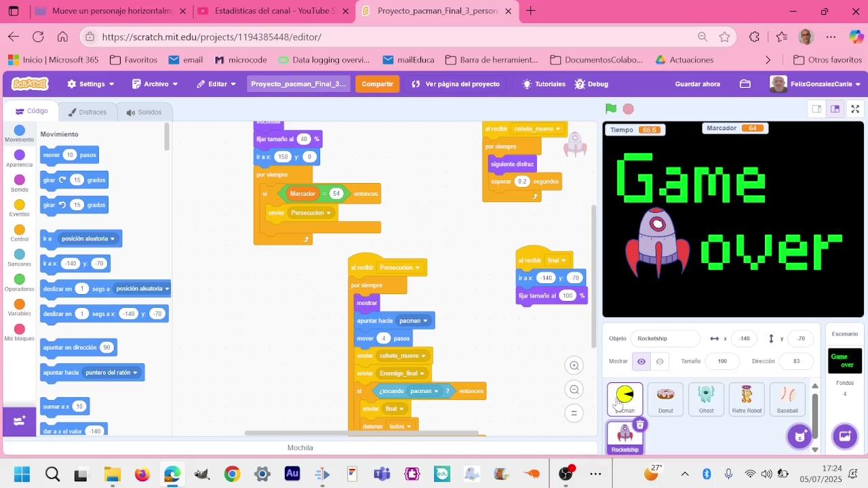The image size is (868, 488).
Task: Click the Scratch logo
Action: coord(30,84)
